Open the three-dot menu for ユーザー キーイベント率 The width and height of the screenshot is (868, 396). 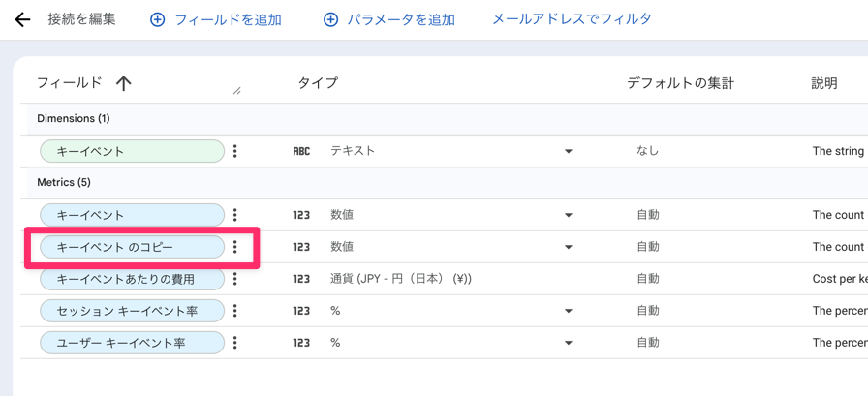(235, 343)
